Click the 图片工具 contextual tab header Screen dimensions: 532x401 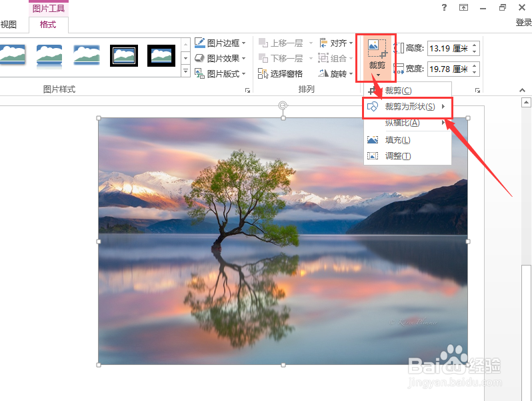pyautogui.click(x=49, y=9)
